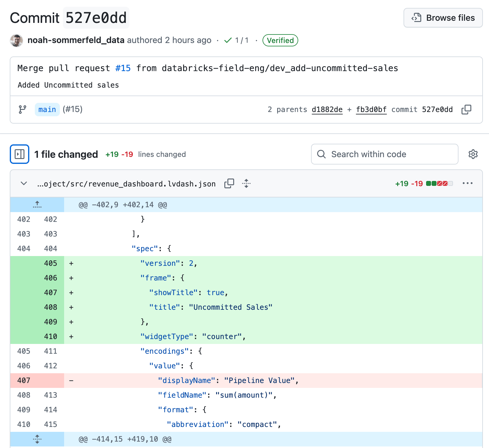Viewport: 489px width, 448px height.
Task: Expand hidden lines above line 402
Action: (37, 204)
